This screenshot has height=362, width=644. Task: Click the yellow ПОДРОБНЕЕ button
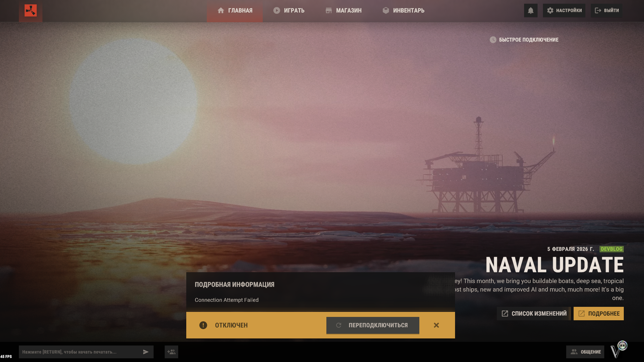click(x=599, y=314)
